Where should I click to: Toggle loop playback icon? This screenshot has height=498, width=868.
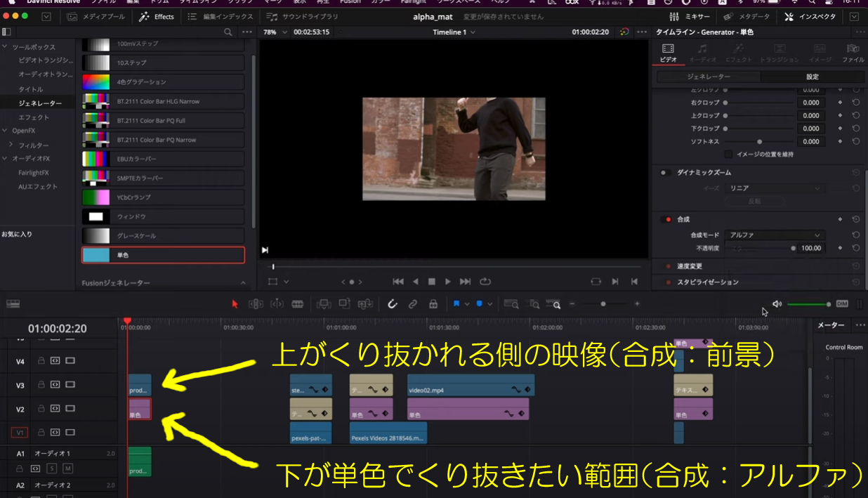(x=485, y=282)
